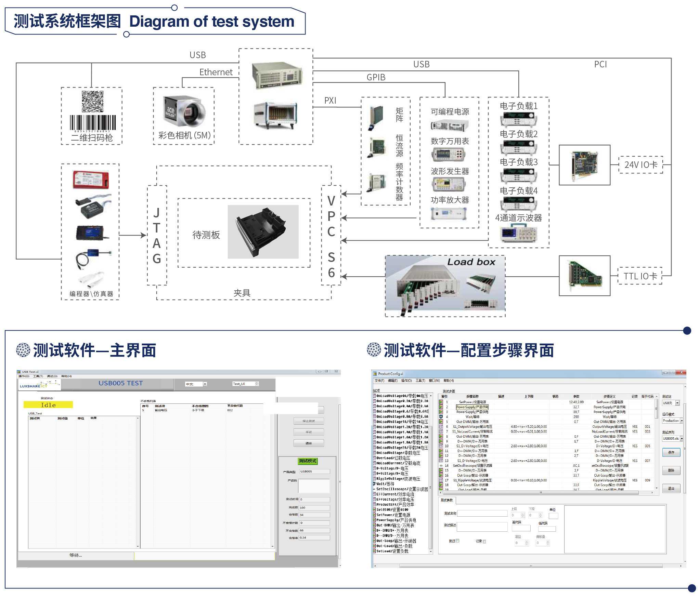
Task: Open the USB005.xls test sequence dropdown
Action: [682, 439]
